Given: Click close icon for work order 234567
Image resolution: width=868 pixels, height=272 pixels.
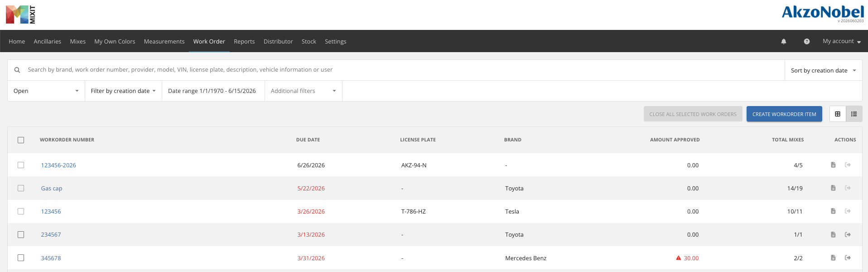Looking at the screenshot, I should [848, 234].
